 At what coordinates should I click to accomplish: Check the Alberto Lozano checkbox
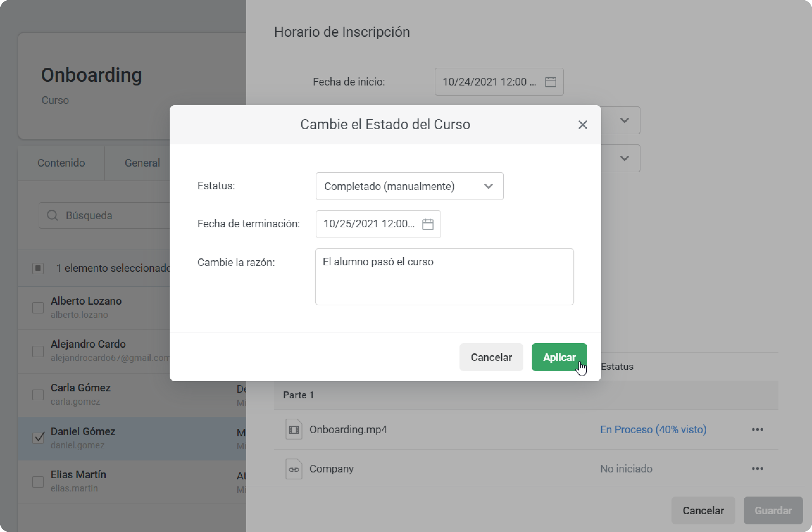point(38,308)
